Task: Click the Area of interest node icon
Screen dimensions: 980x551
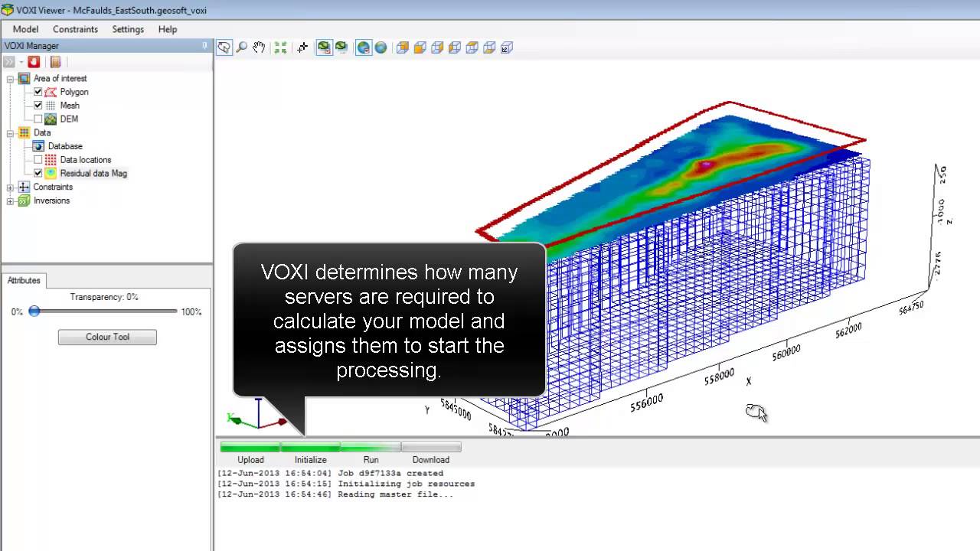Action: pos(24,78)
